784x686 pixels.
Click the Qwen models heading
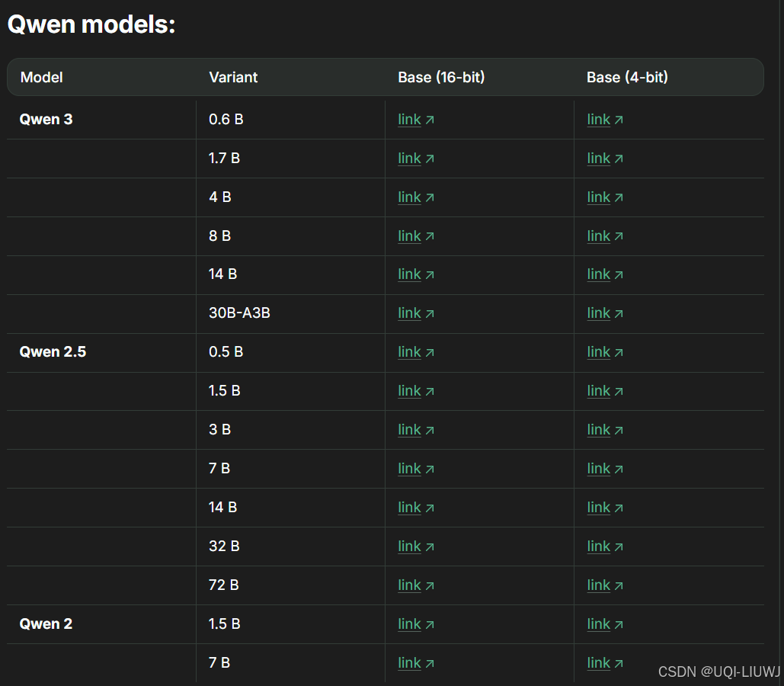click(x=91, y=24)
